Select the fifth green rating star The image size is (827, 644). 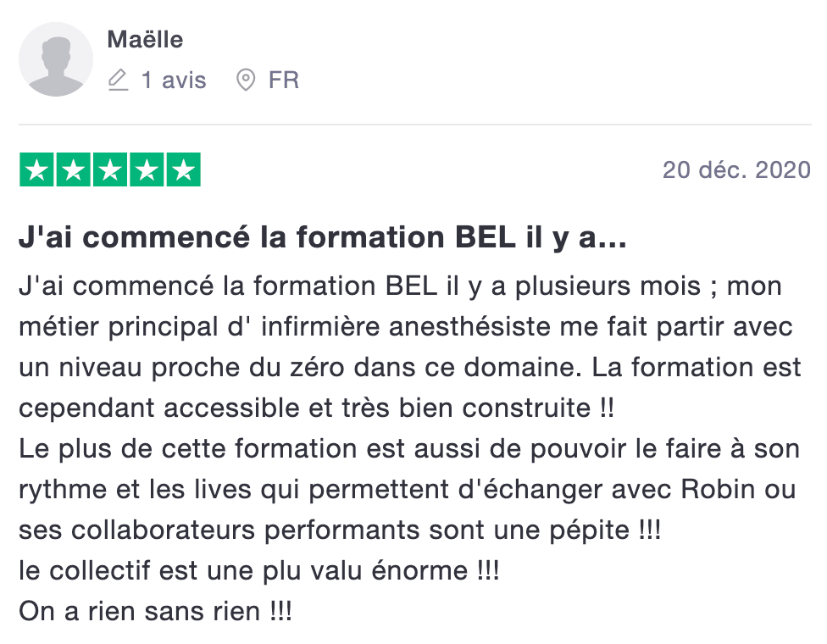point(182,170)
